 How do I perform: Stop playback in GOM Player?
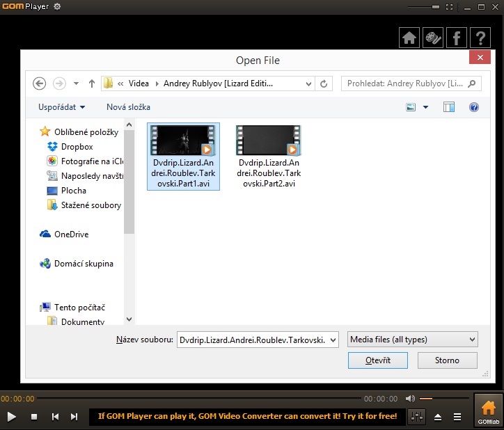tap(34, 417)
